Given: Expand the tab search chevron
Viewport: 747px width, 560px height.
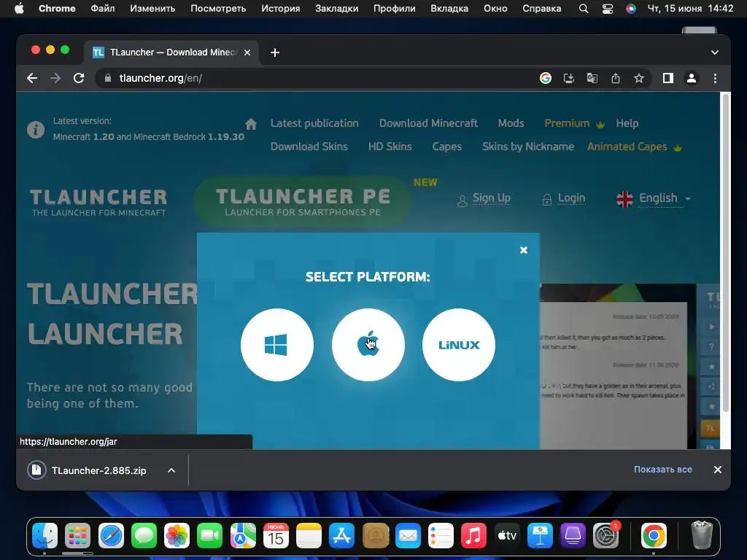Looking at the screenshot, I should tap(715, 52).
